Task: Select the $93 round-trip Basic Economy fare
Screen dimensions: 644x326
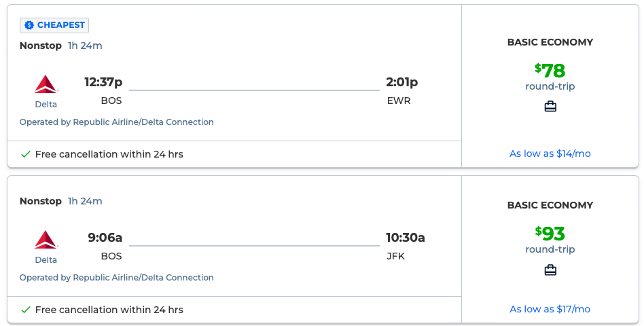Action: [550, 234]
